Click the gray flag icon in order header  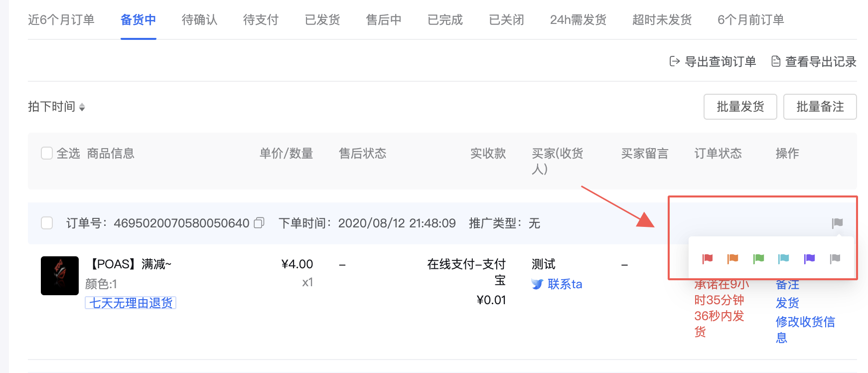(x=837, y=223)
